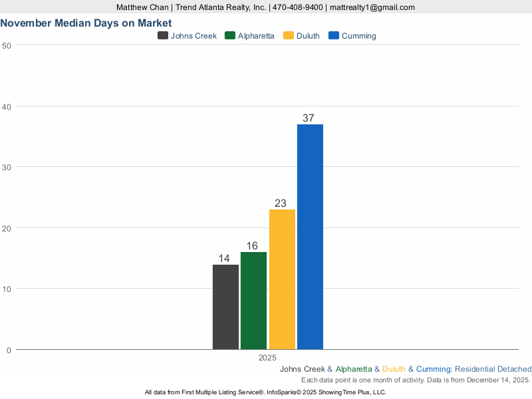Click the November Median Days on Market title
Viewport: 532px width, 399px height.
point(86,23)
